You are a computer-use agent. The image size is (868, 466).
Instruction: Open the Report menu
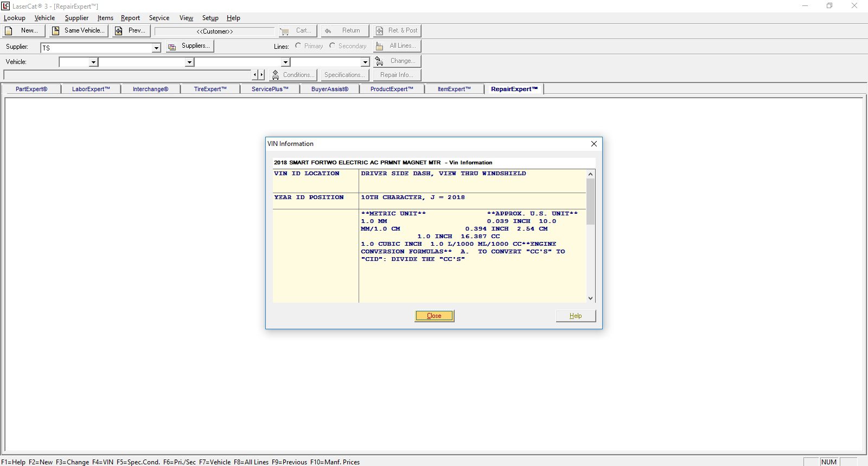click(130, 18)
